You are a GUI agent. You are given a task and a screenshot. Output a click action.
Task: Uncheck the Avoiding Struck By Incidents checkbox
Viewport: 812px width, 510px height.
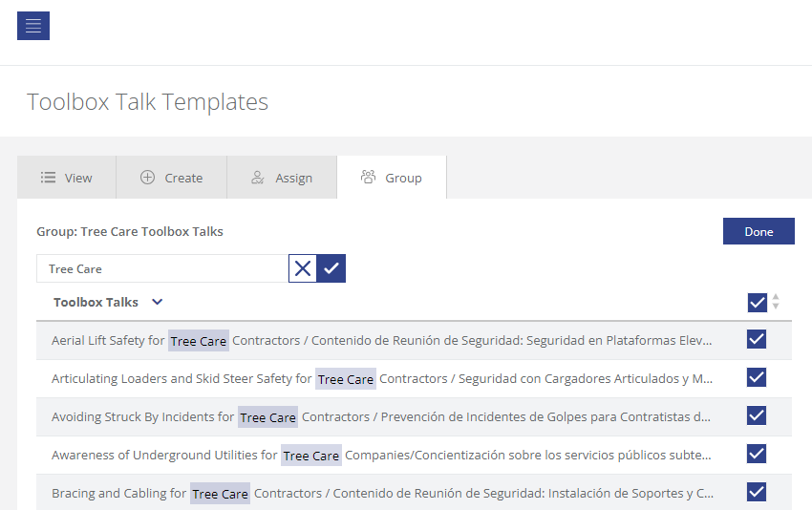click(x=757, y=415)
